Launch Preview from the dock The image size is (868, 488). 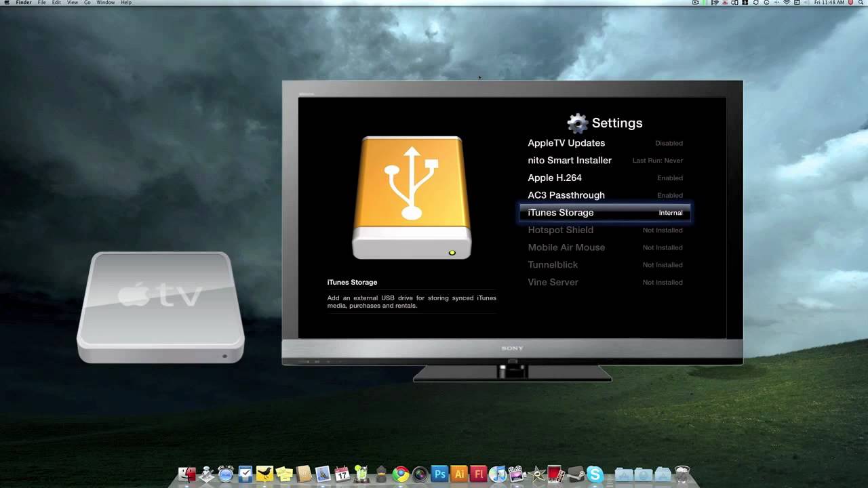coord(323,474)
